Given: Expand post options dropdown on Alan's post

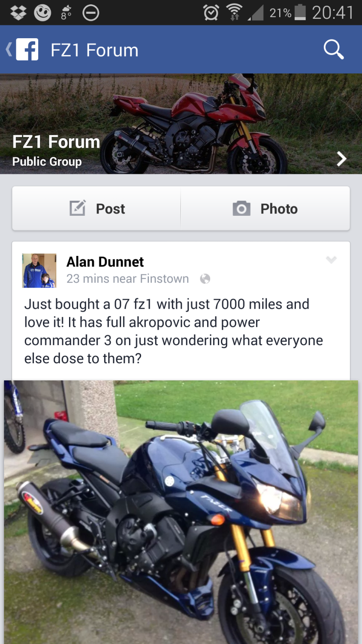Looking at the screenshot, I should click(x=331, y=260).
